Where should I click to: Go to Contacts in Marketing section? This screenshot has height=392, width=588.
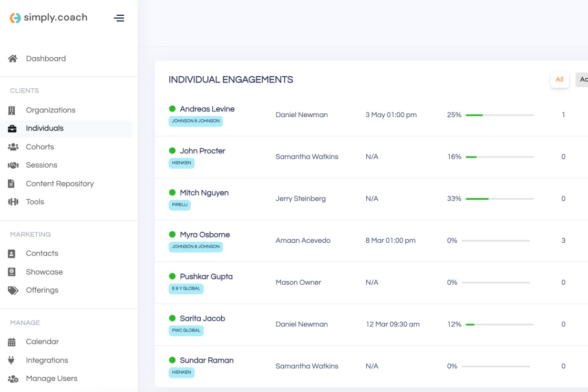click(x=42, y=253)
